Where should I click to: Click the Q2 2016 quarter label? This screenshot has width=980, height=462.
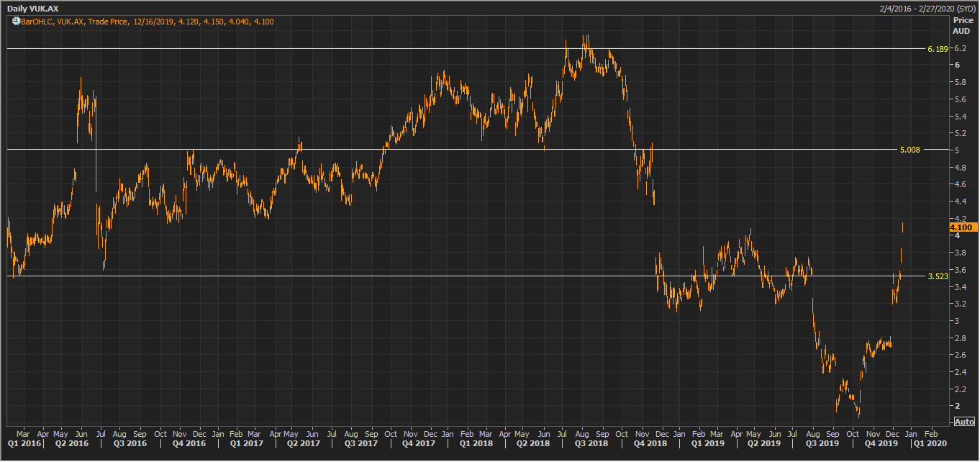pyautogui.click(x=72, y=444)
